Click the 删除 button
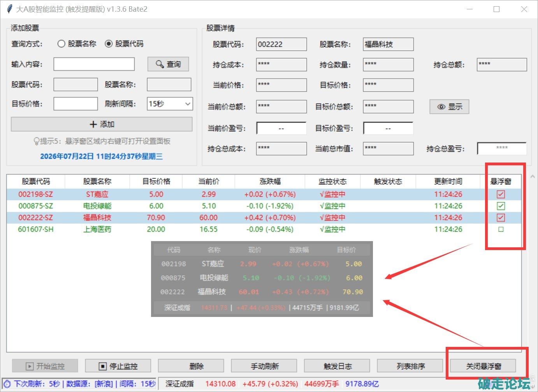 (x=191, y=366)
